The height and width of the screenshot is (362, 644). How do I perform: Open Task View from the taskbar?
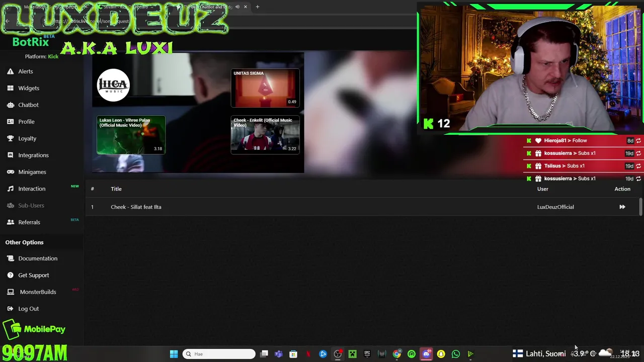[x=264, y=354]
